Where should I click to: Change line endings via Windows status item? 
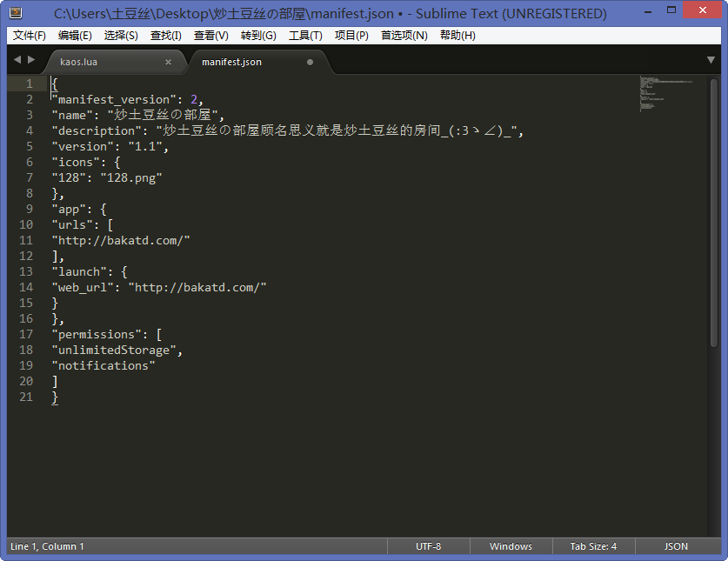pyautogui.click(x=511, y=546)
